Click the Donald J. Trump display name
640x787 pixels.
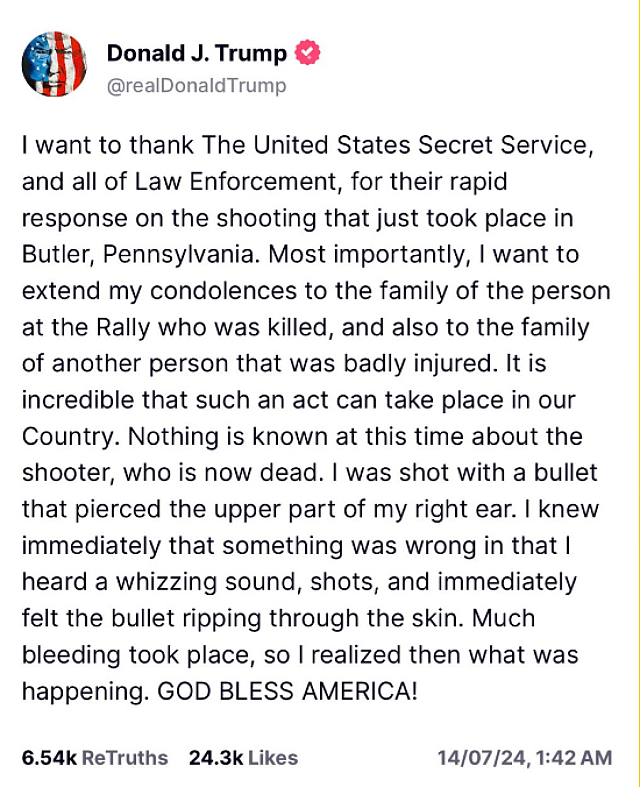pos(196,53)
